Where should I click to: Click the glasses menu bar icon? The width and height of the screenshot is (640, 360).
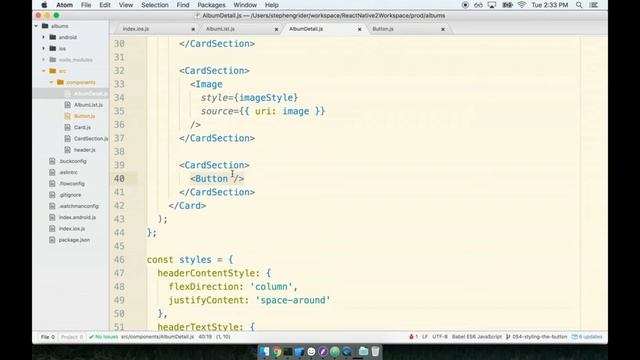pos(478,5)
